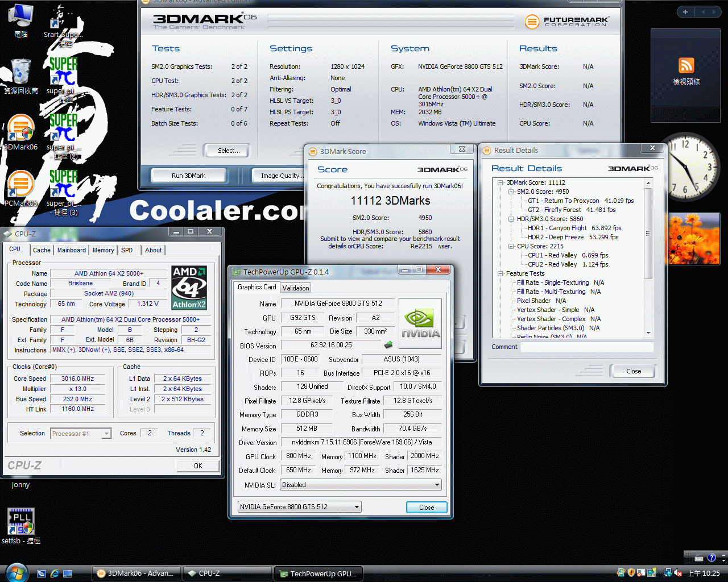The width and height of the screenshot is (728, 582).
Task: Click Close in the Result Details window
Action: click(x=634, y=371)
